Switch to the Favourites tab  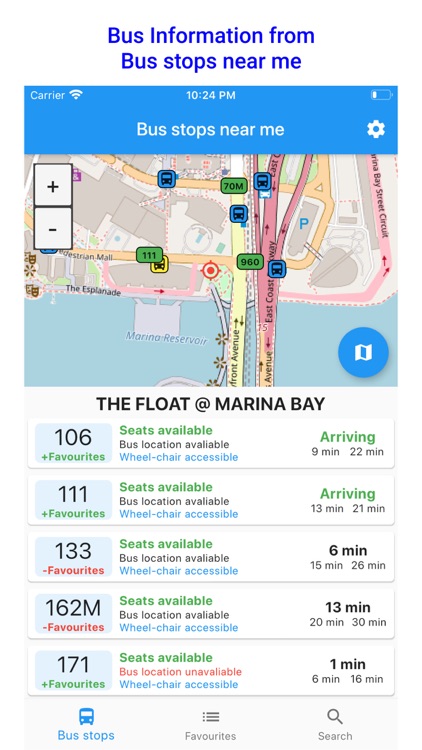click(x=211, y=725)
